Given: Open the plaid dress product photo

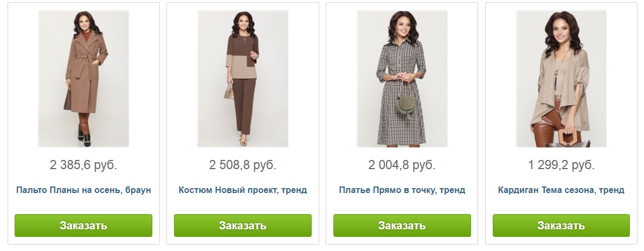Looking at the screenshot, I should click(x=402, y=79).
